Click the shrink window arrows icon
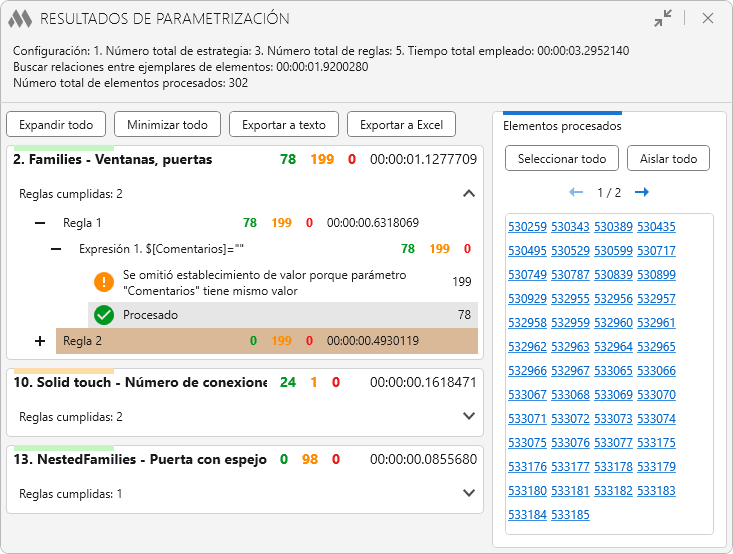The image size is (733, 554). tap(663, 18)
